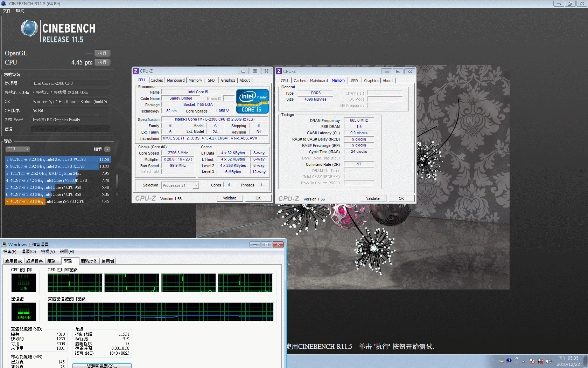Open the Action Center flag icon

(x=532, y=361)
